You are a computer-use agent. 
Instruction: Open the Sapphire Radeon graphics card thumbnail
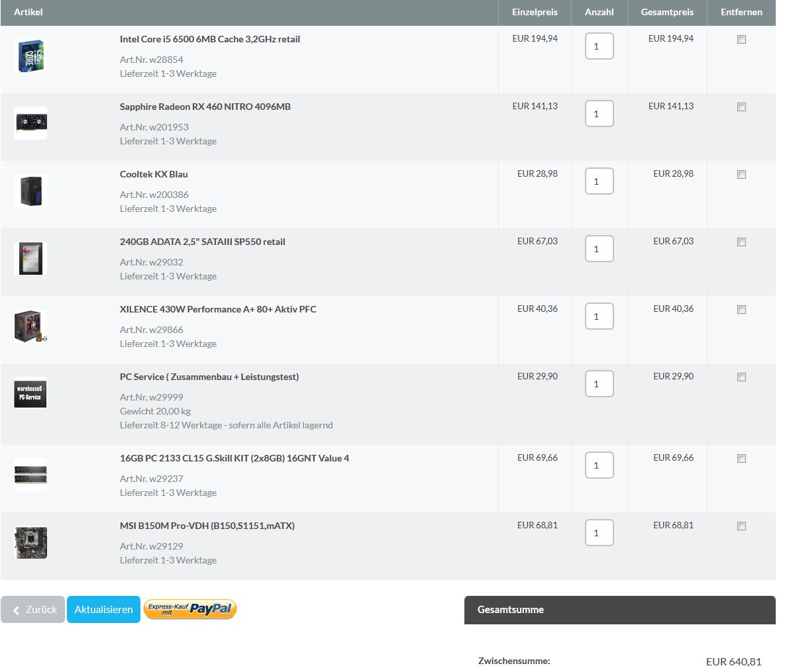tap(30, 123)
